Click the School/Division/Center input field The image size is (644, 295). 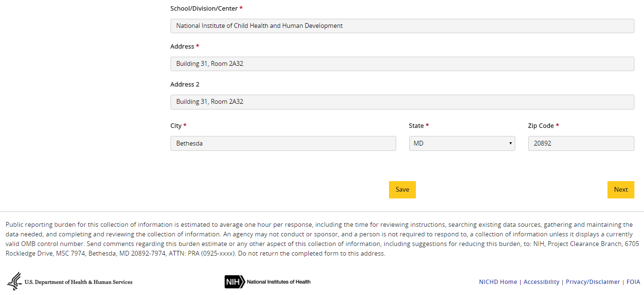tap(402, 26)
